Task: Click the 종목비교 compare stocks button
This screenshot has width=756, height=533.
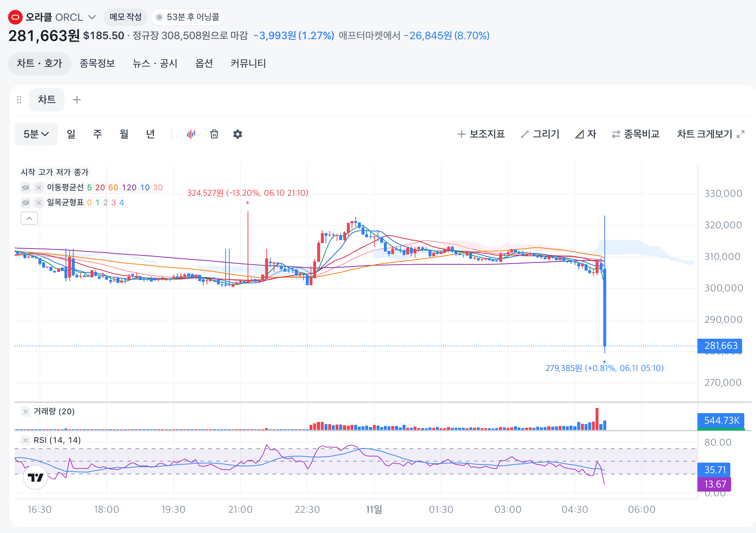Action: [x=636, y=134]
